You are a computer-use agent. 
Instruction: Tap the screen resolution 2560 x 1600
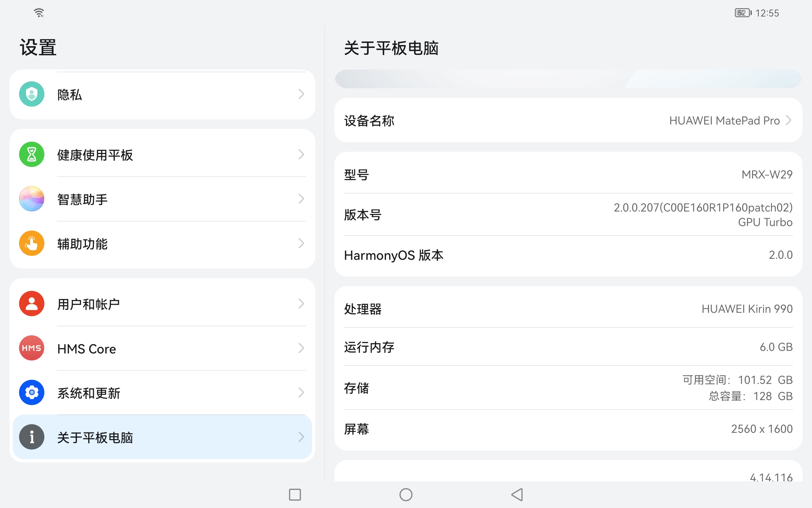tap(762, 429)
